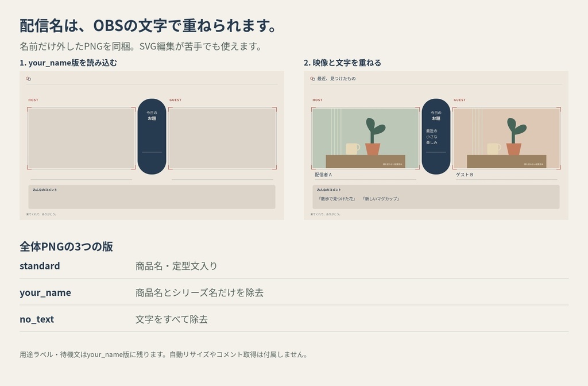The width and height of the screenshot is (588, 386).
Task: Click the label 2. 映像と文字を重ねる
Action: 342,63
